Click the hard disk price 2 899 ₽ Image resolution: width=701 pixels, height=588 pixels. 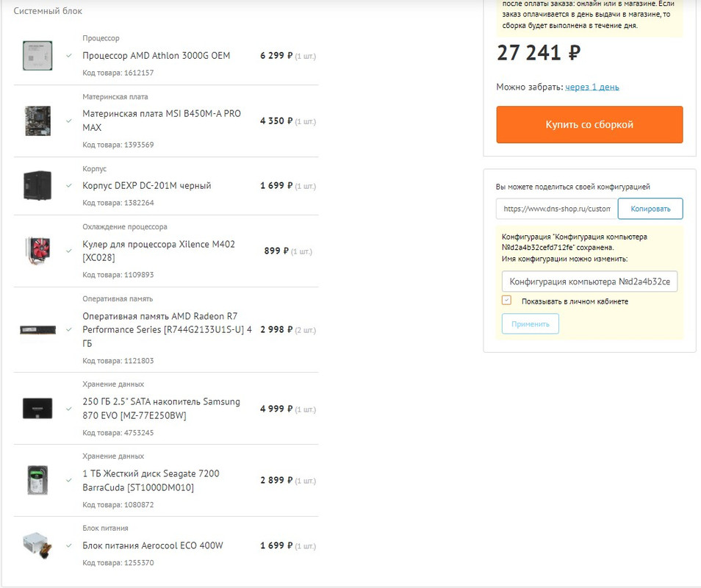(x=276, y=481)
